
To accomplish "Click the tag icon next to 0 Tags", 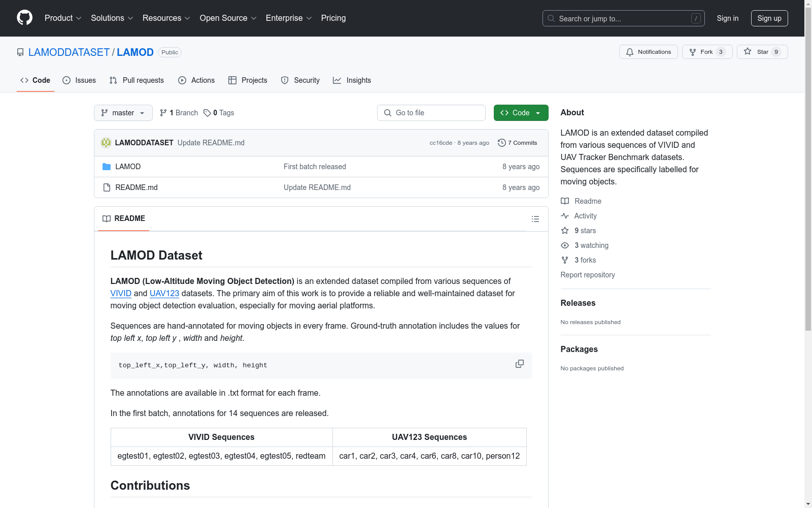I will [x=207, y=113].
